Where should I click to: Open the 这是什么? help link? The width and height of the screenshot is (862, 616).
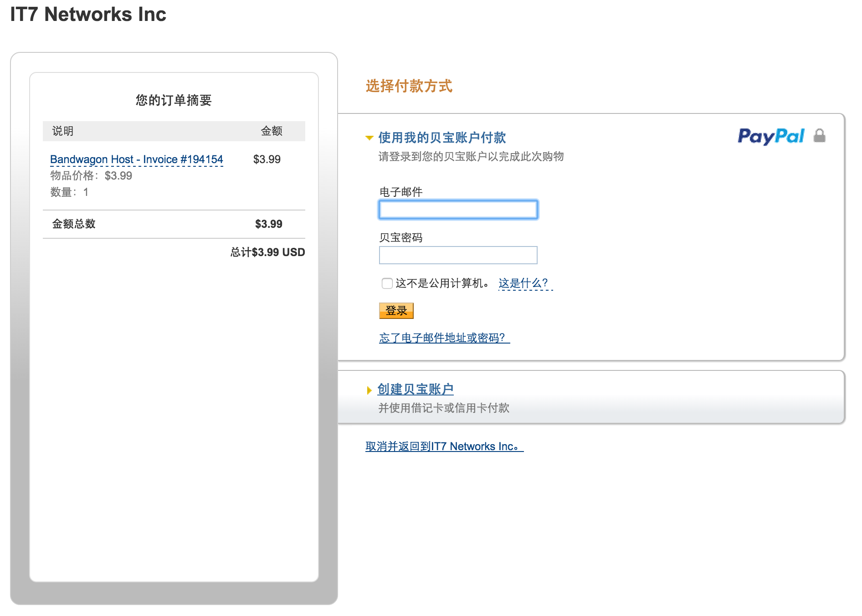[x=525, y=283]
